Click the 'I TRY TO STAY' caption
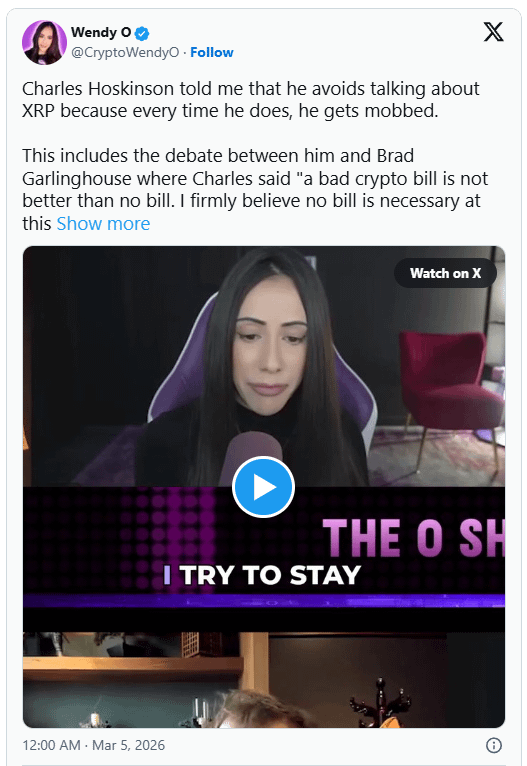The height and width of the screenshot is (766, 527). (x=262, y=575)
